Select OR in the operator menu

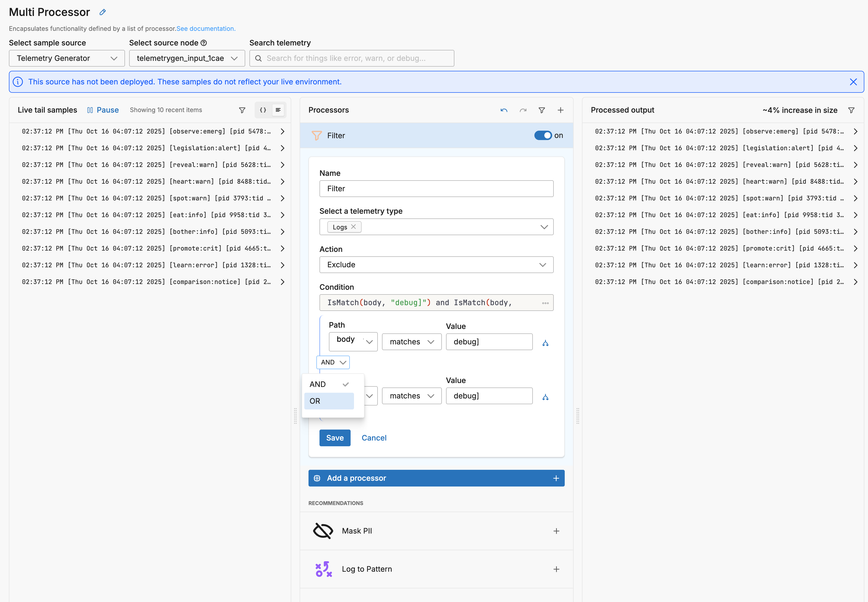[x=329, y=401]
